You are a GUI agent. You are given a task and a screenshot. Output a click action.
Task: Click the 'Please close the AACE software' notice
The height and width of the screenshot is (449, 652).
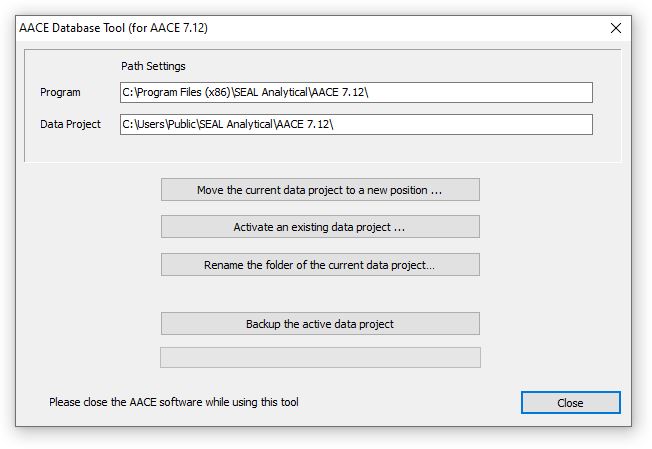point(174,402)
